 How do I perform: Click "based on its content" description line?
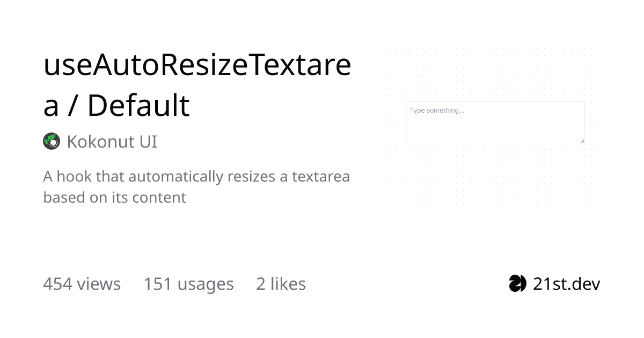click(114, 197)
